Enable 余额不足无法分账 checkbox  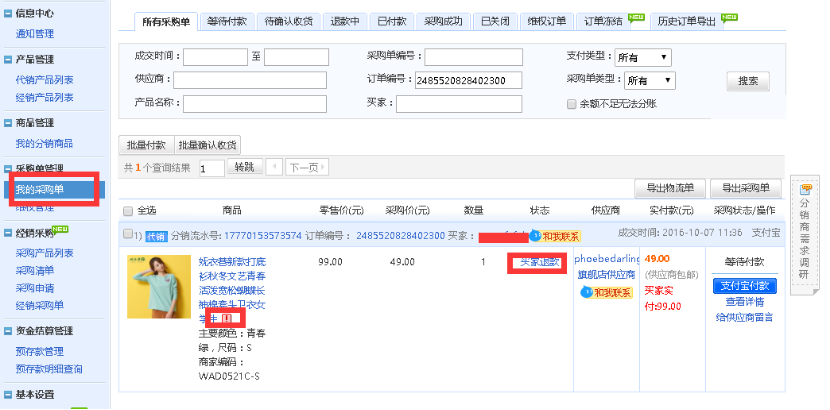point(571,104)
